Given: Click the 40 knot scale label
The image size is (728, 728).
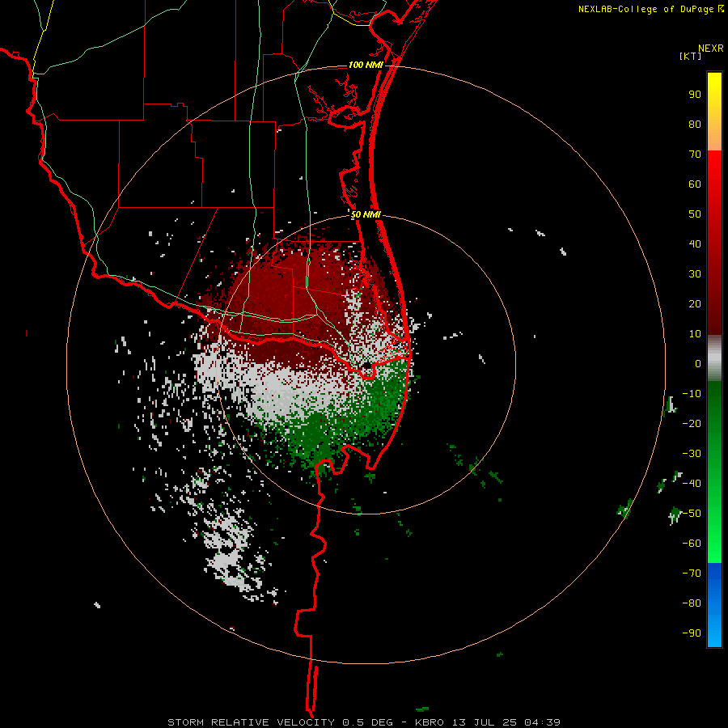Looking at the screenshot, I should pyautogui.click(x=695, y=243).
